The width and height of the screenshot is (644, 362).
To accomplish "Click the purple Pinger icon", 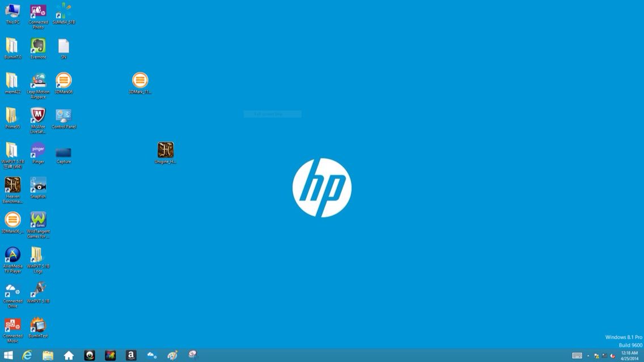I will pos(38,154).
